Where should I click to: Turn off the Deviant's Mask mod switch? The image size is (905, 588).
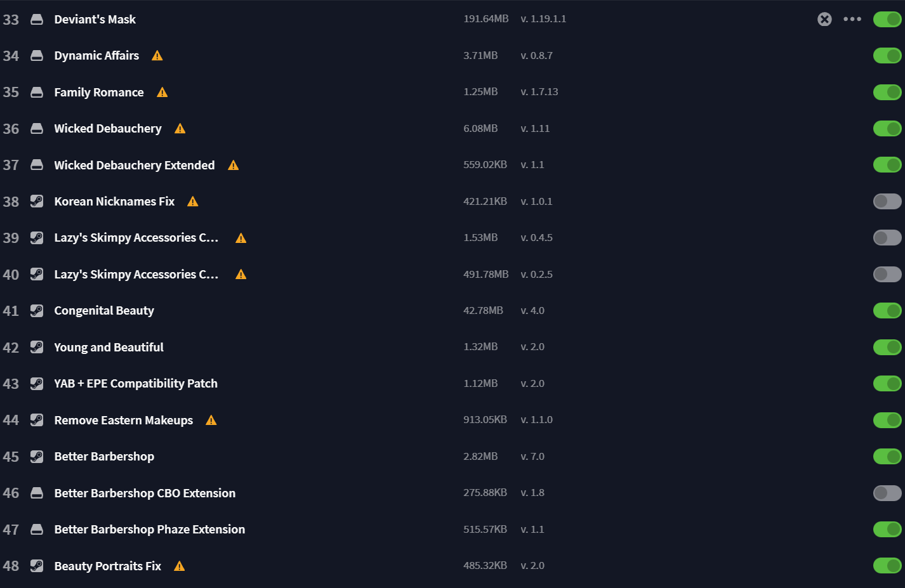pos(887,19)
